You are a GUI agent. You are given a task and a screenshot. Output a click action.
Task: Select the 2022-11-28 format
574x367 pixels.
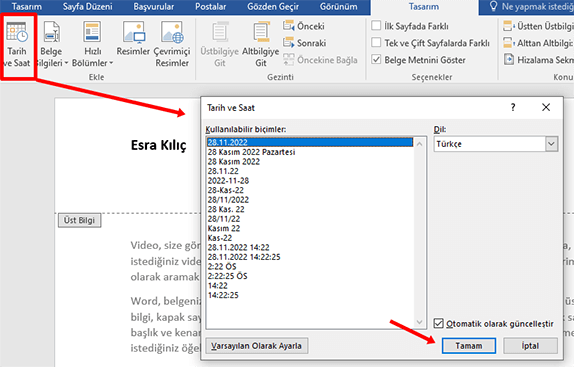pyautogui.click(x=310, y=180)
